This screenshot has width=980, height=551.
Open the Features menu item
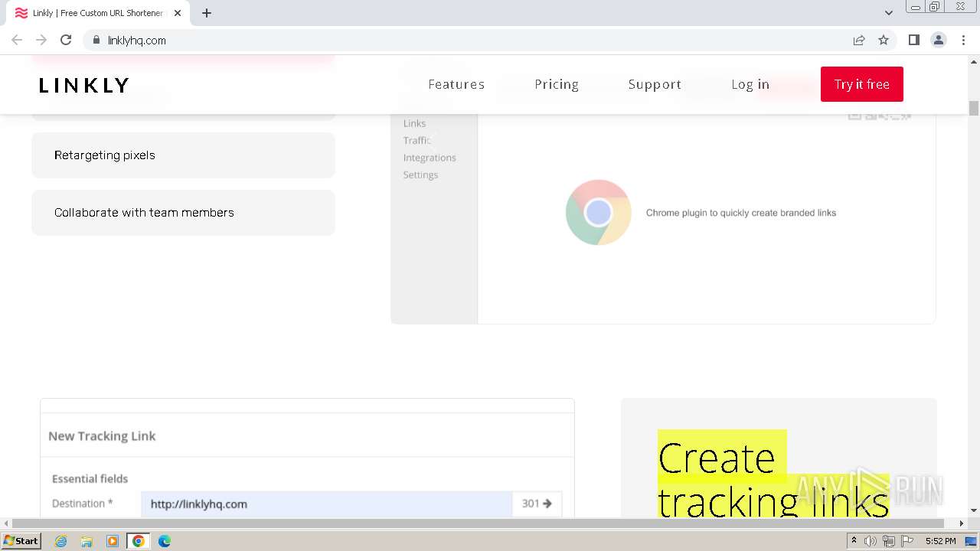(456, 84)
